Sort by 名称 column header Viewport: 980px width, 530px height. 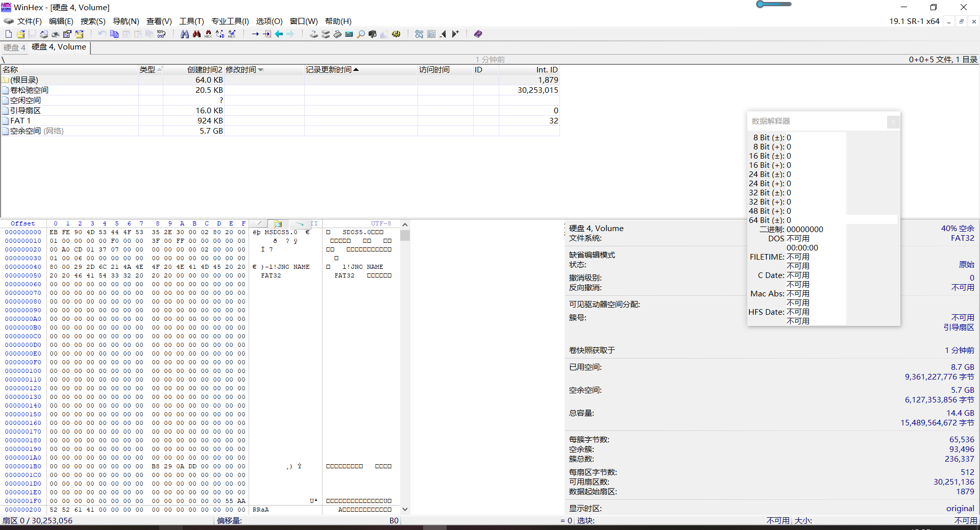click(69, 70)
